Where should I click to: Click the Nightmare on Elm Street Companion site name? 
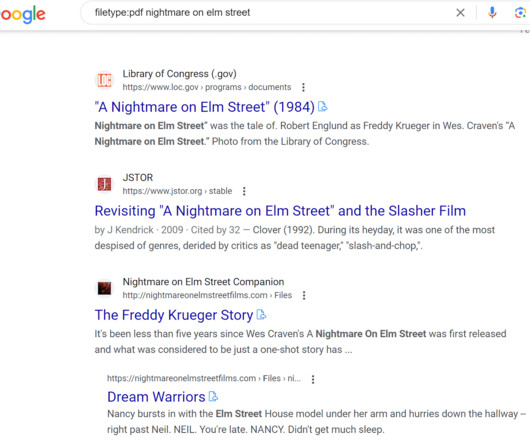[203, 281]
